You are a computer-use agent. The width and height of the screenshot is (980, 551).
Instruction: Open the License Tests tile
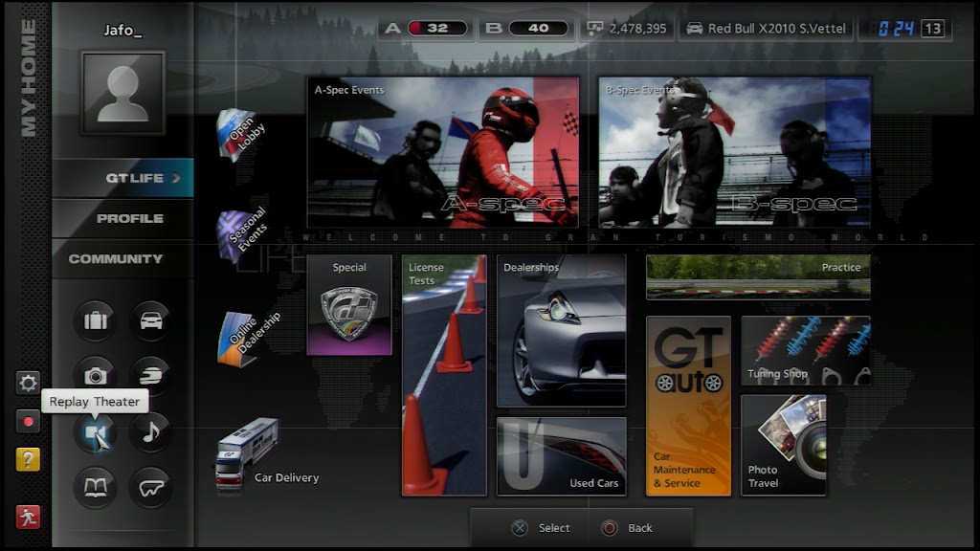444,375
